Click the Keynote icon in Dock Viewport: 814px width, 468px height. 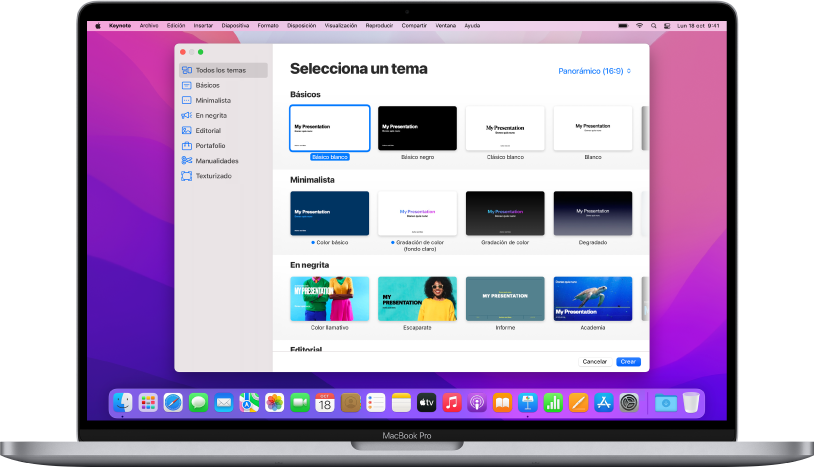click(x=527, y=402)
